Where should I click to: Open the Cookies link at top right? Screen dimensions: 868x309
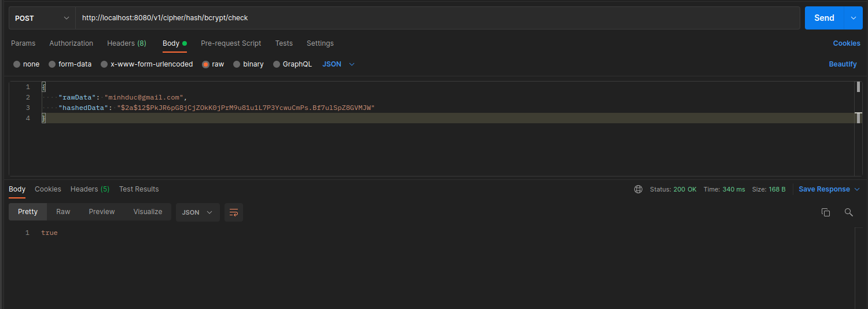pos(846,43)
